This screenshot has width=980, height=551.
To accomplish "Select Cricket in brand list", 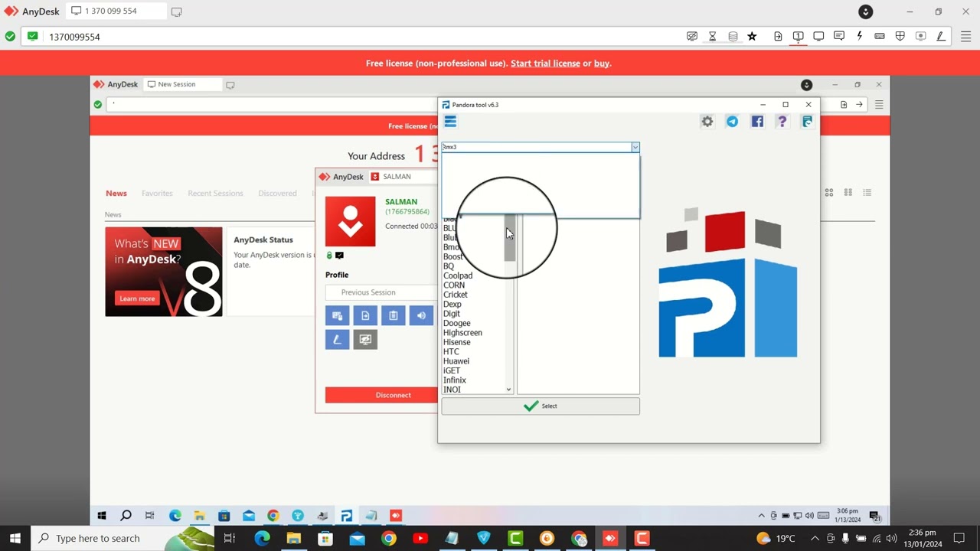I will pyautogui.click(x=456, y=295).
